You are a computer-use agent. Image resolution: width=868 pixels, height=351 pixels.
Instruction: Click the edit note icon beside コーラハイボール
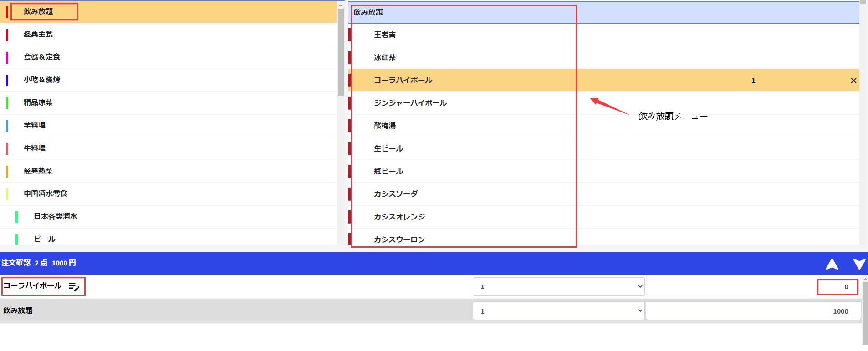(x=74, y=287)
